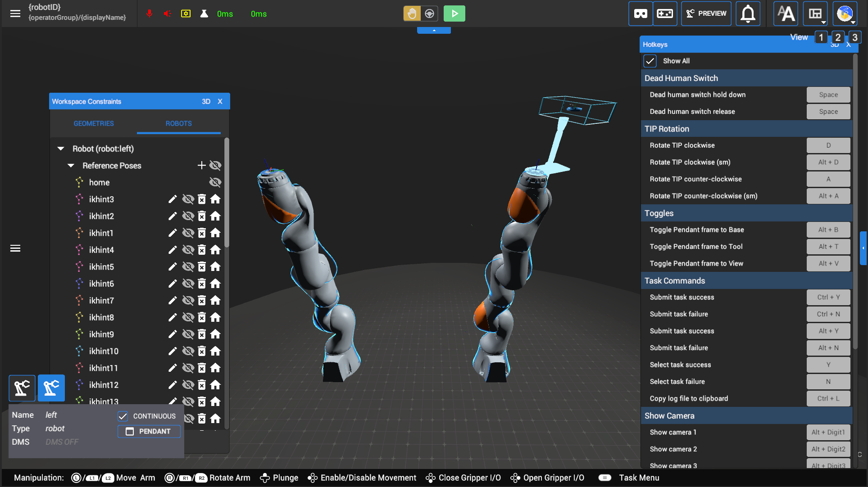Edit the ikhint3 pose

click(173, 199)
